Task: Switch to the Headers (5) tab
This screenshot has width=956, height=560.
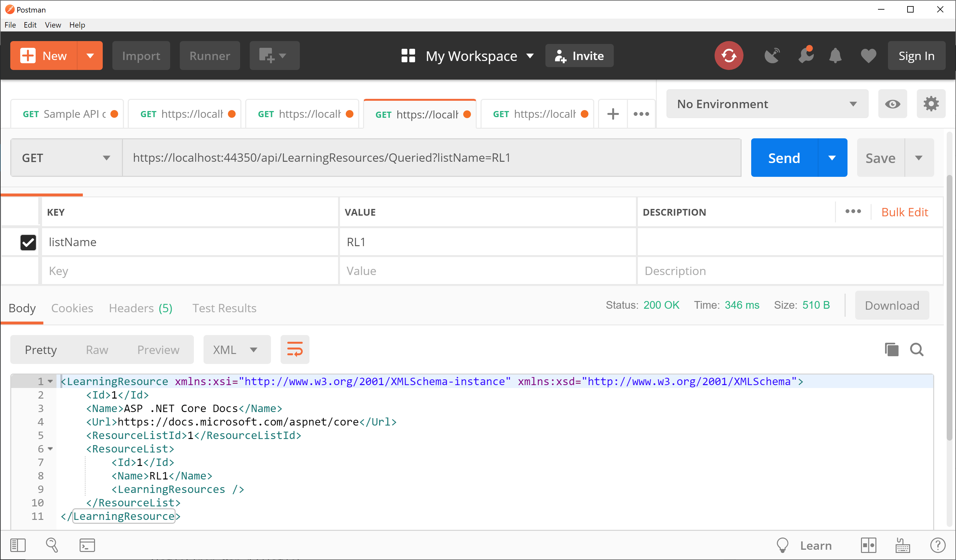Action: 140,308
